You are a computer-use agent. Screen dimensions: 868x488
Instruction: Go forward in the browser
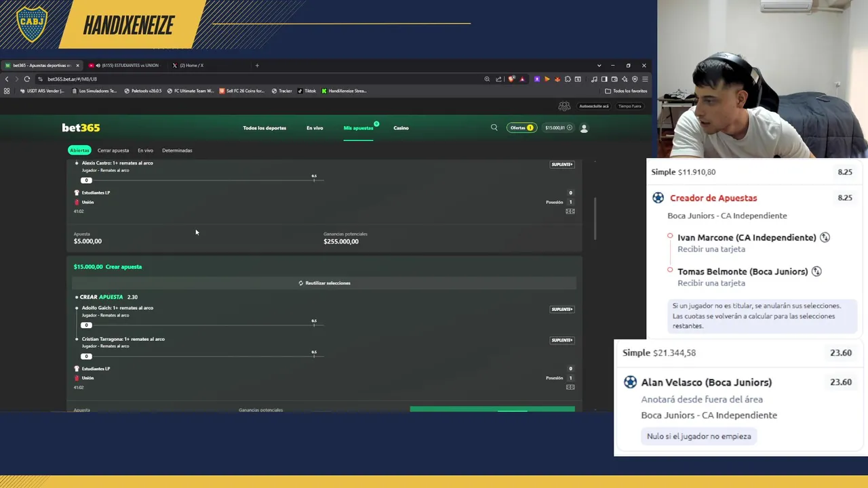point(16,79)
